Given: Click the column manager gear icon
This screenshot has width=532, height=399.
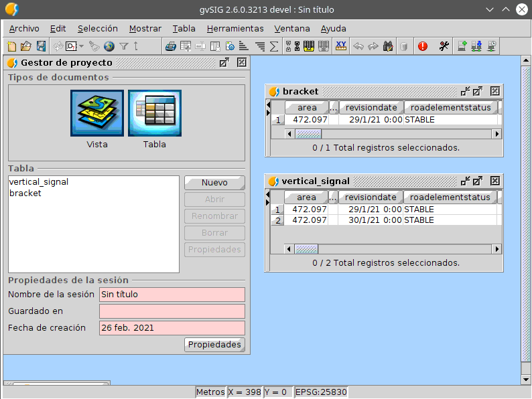Looking at the screenshot, I should tap(230, 46).
